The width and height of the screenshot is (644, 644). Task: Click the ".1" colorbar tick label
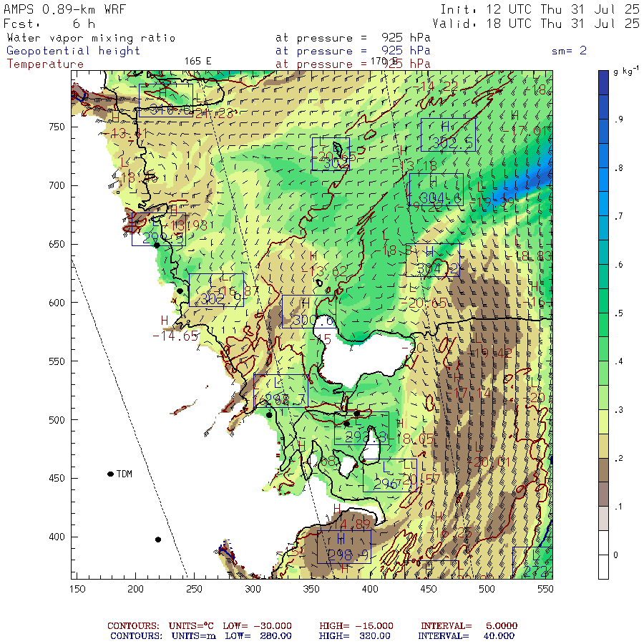[x=618, y=507]
